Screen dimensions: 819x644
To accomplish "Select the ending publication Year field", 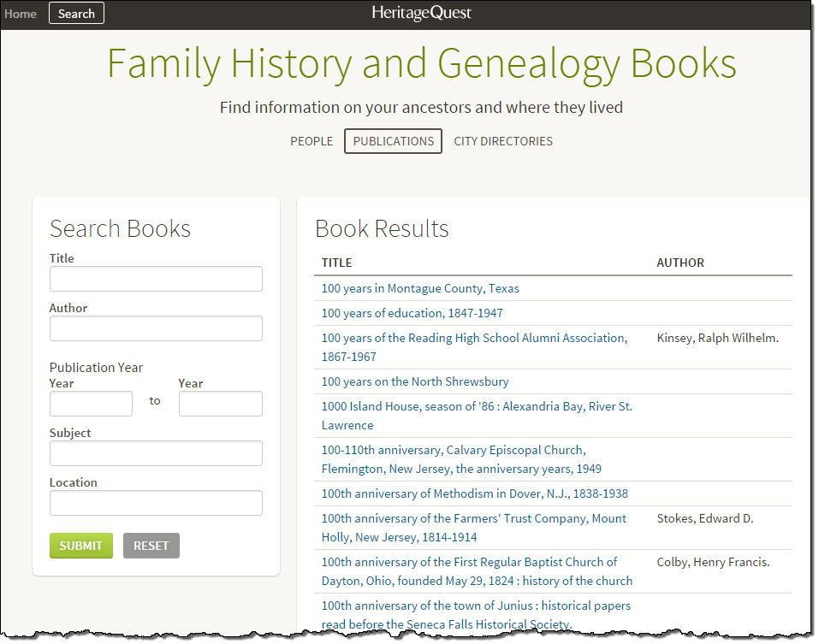I will (220, 403).
